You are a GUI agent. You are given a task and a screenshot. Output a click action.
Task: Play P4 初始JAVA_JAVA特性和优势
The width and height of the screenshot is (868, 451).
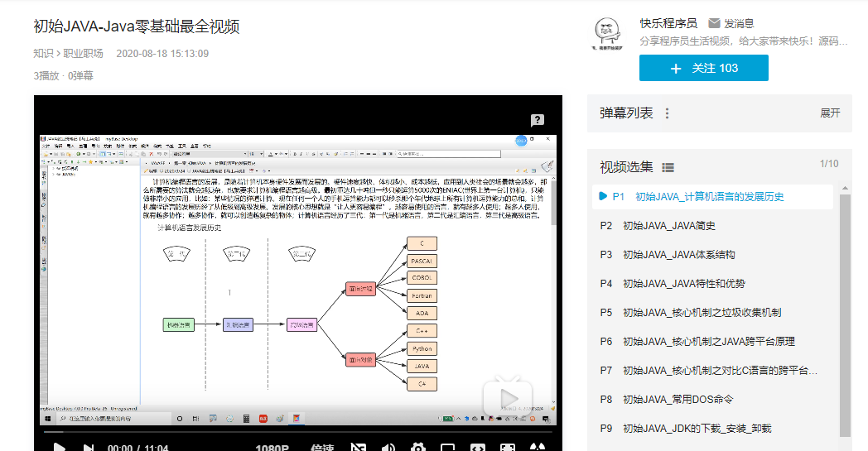(712, 283)
